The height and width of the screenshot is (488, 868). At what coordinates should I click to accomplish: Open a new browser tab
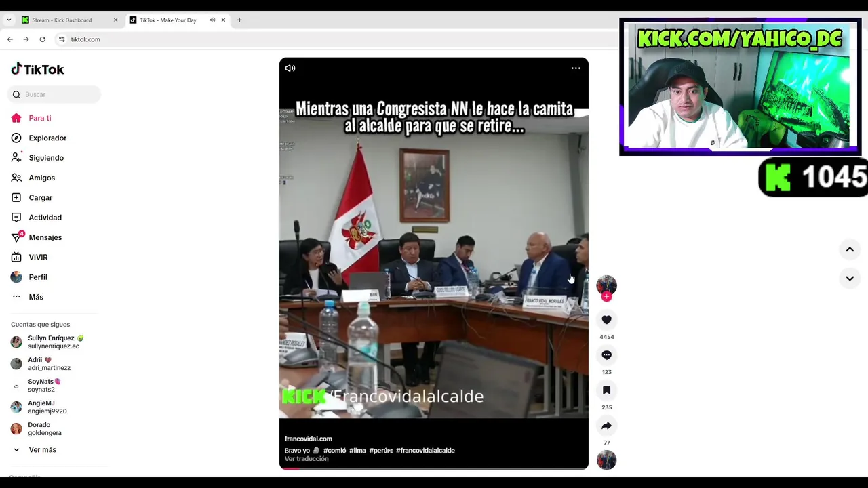(x=239, y=20)
